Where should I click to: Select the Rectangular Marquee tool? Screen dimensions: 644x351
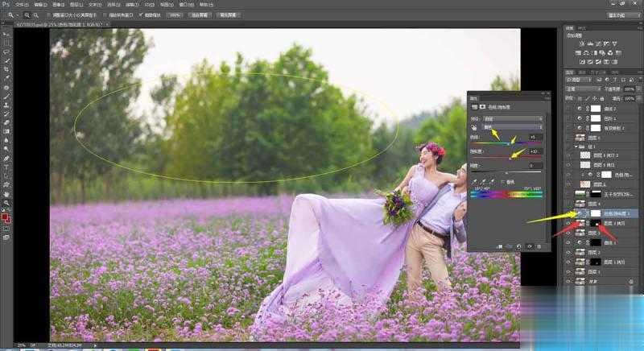click(x=6, y=43)
